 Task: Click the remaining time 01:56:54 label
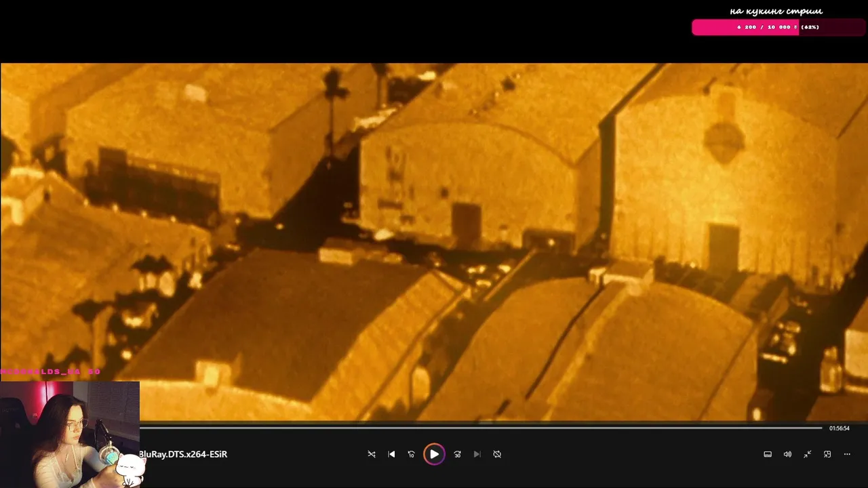pos(840,428)
